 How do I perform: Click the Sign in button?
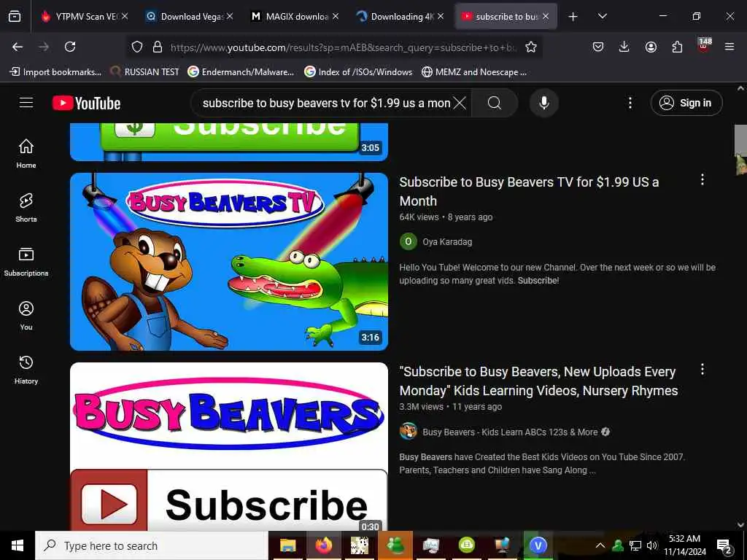pos(686,103)
